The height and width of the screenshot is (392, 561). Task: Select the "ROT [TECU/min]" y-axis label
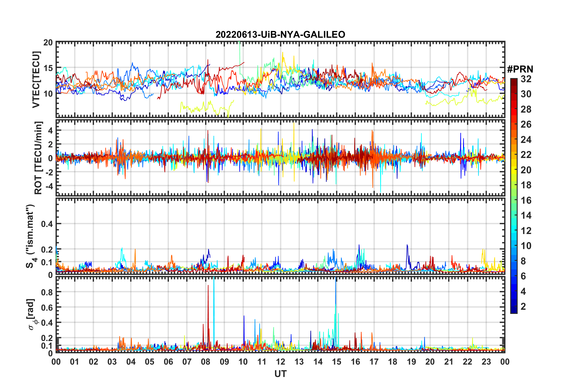[x=38, y=158]
